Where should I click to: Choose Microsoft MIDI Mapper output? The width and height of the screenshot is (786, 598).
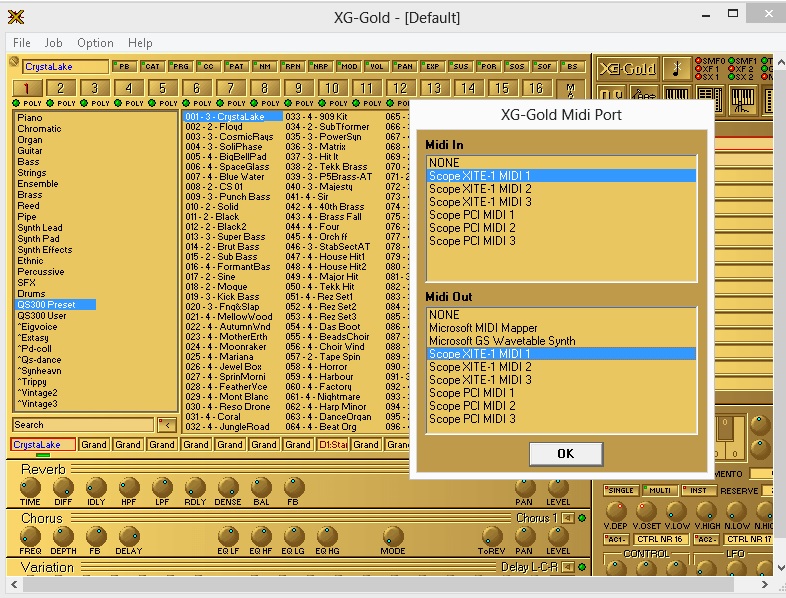(x=561, y=328)
